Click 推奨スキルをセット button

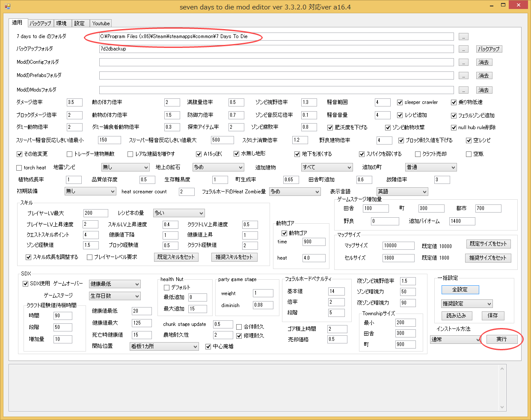click(x=234, y=257)
